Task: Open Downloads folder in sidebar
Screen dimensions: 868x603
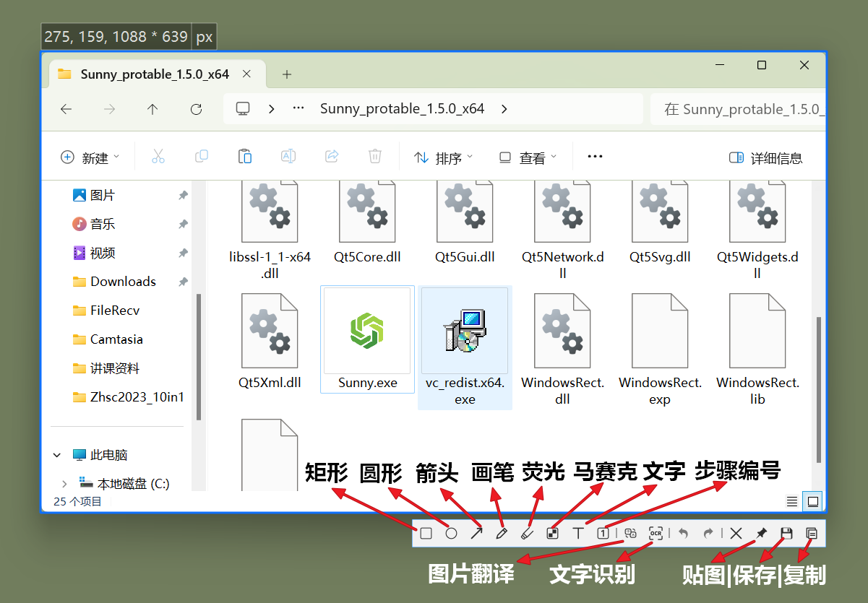Action: (123, 282)
